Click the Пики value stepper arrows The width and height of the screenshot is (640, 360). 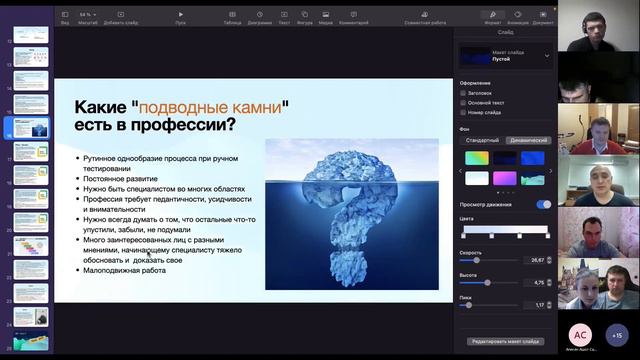point(549,305)
